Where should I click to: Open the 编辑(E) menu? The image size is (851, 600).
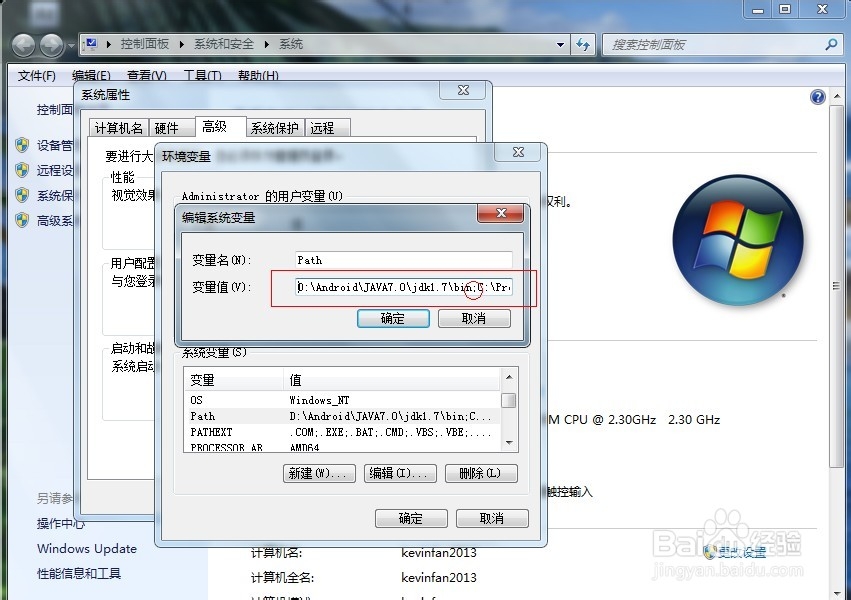pos(91,75)
